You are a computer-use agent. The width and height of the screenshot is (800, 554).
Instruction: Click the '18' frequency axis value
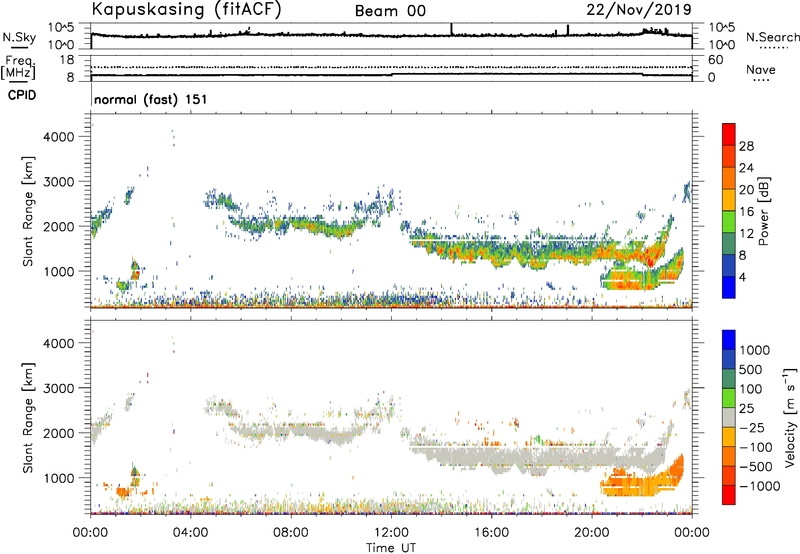pos(67,60)
